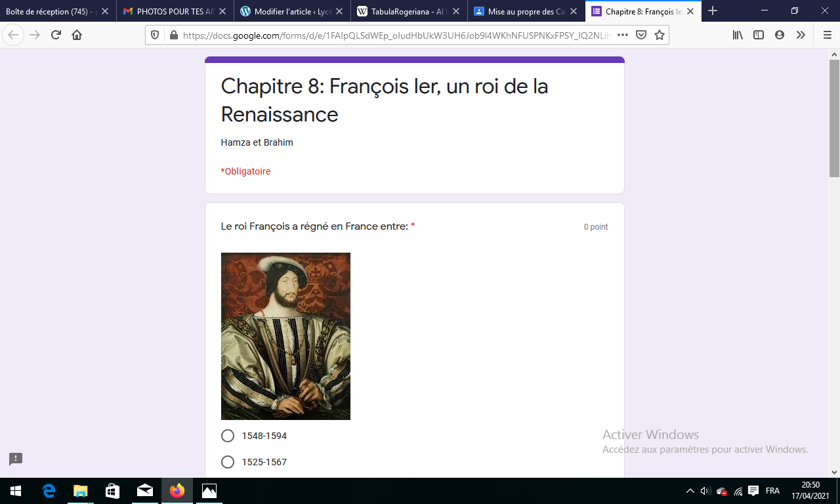Close the Modifier l'article tab
This screenshot has width=840, height=504.
(x=339, y=11)
